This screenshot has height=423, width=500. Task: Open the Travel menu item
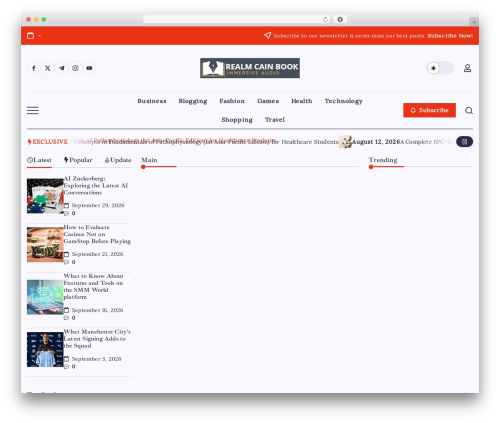coord(275,120)
